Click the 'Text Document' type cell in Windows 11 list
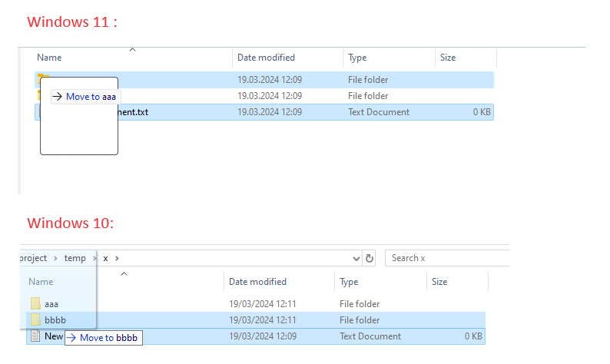Screen dimensions: 610x364 379,112
